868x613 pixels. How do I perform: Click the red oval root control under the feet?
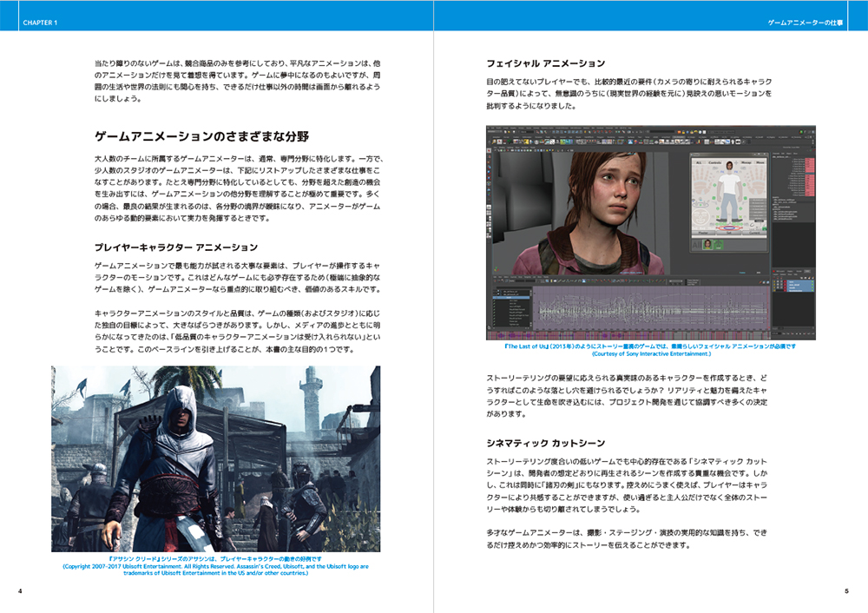728,229
